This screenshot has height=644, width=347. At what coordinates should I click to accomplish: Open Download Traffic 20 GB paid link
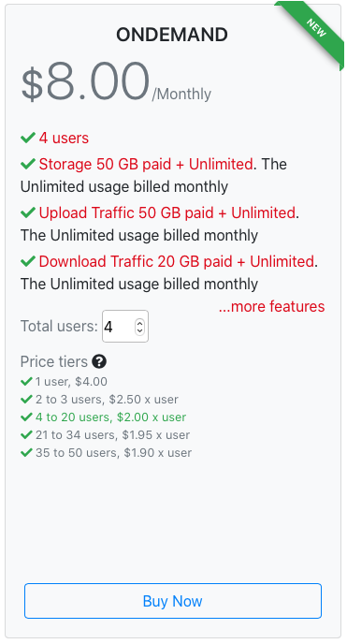(177, 261)
